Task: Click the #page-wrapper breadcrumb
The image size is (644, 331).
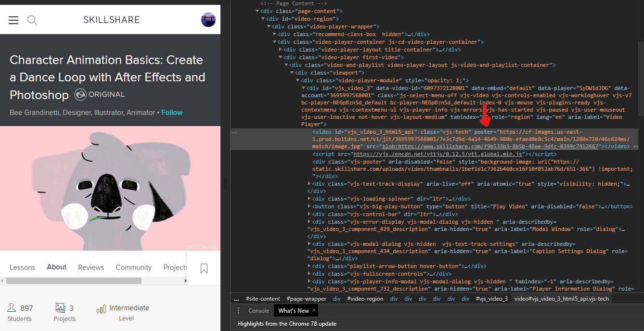Action: point(306,299)
